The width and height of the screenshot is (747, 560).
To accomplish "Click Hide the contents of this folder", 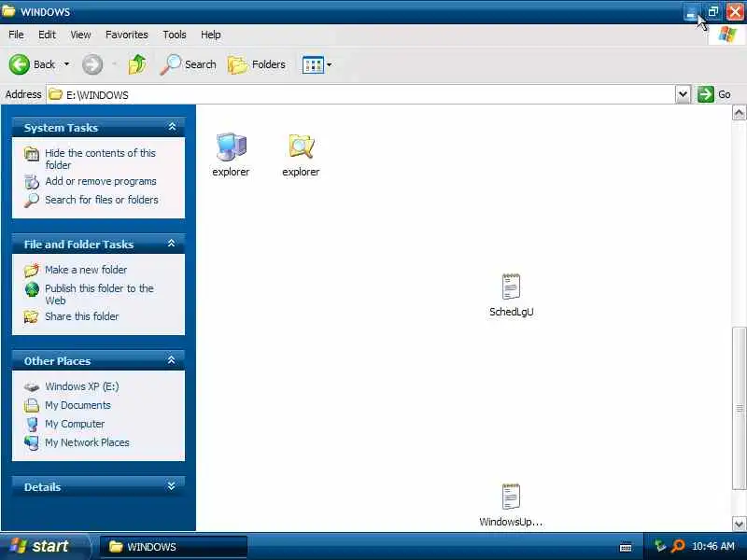I will pos(100,159).
